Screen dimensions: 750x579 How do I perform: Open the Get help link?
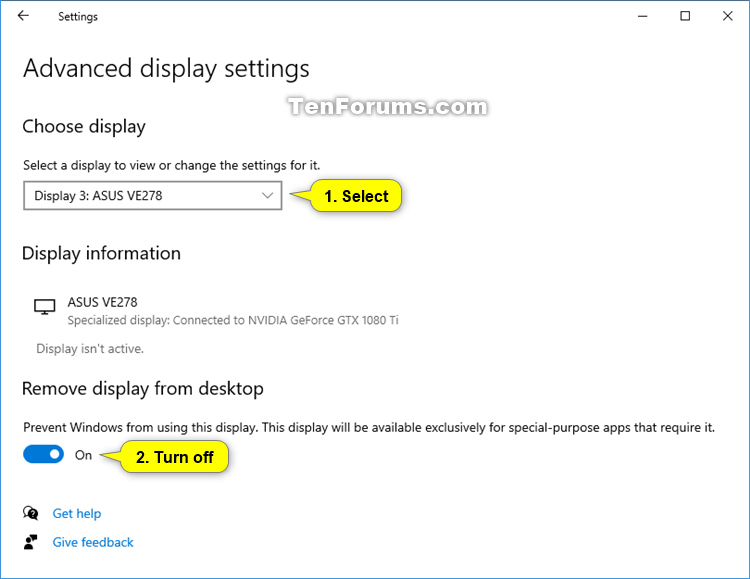coord(77,513)
